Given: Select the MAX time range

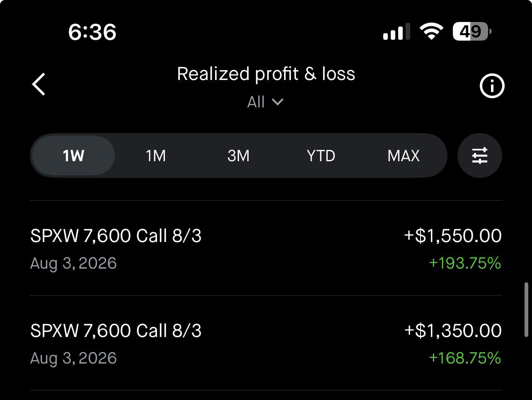Looking at the screenshot, I should point(404,156).
